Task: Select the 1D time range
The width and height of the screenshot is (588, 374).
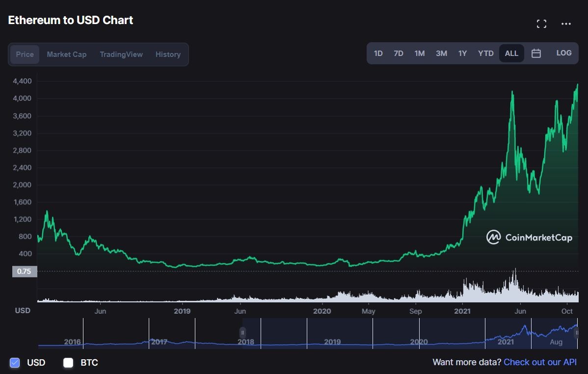Action: (x=378, y=53)
